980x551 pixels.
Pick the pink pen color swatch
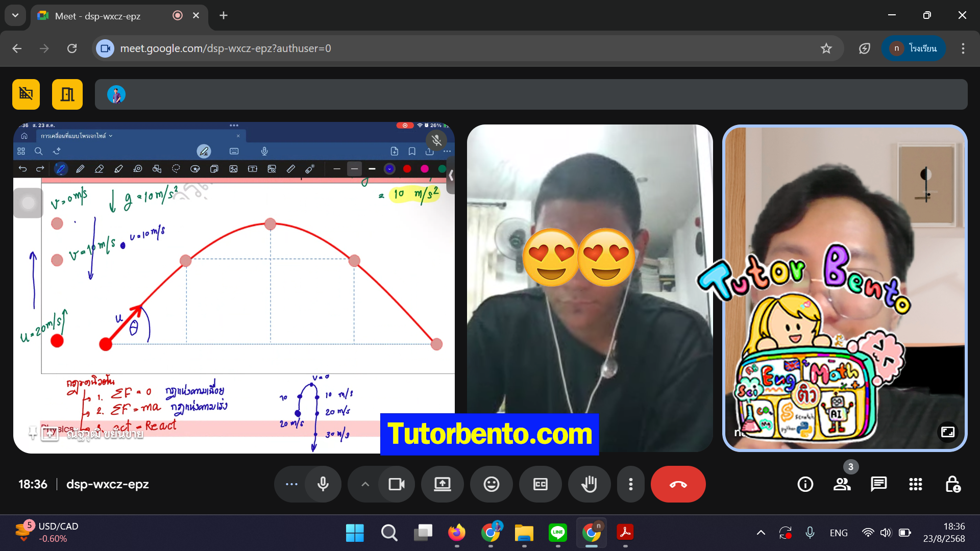pos(425,169)
